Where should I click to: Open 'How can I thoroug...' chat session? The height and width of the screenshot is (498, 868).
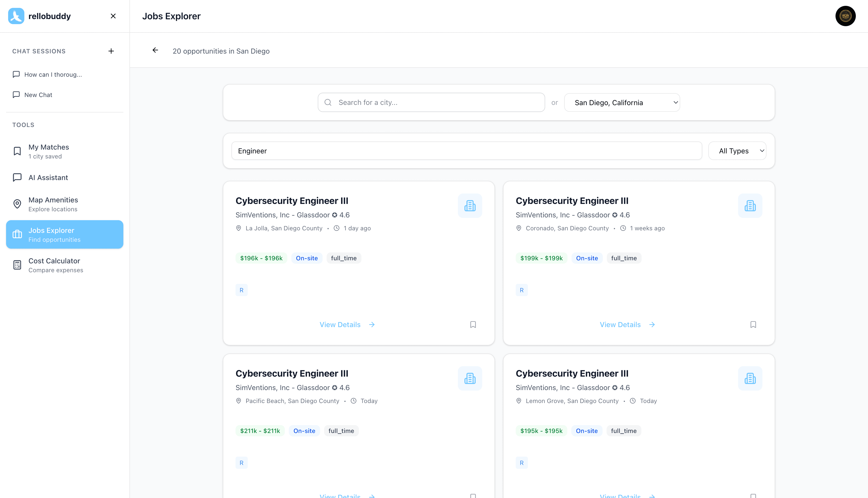[x=53, y=75]
